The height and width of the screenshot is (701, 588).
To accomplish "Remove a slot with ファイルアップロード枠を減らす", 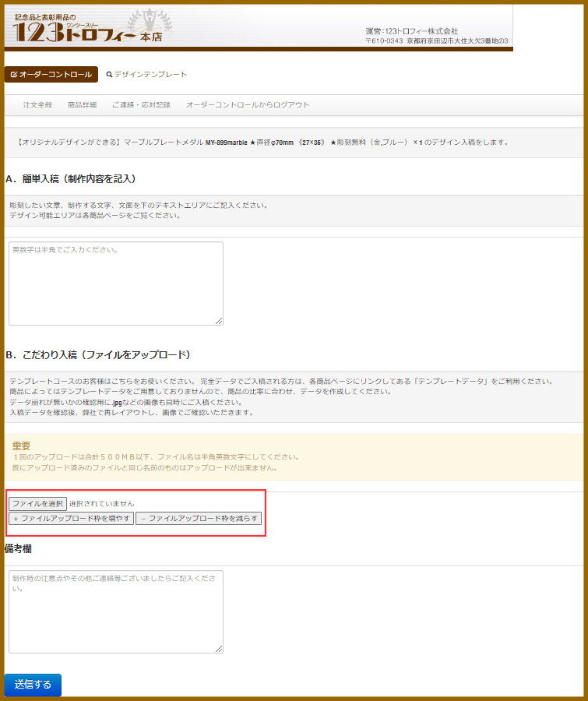I will [199, 518].
